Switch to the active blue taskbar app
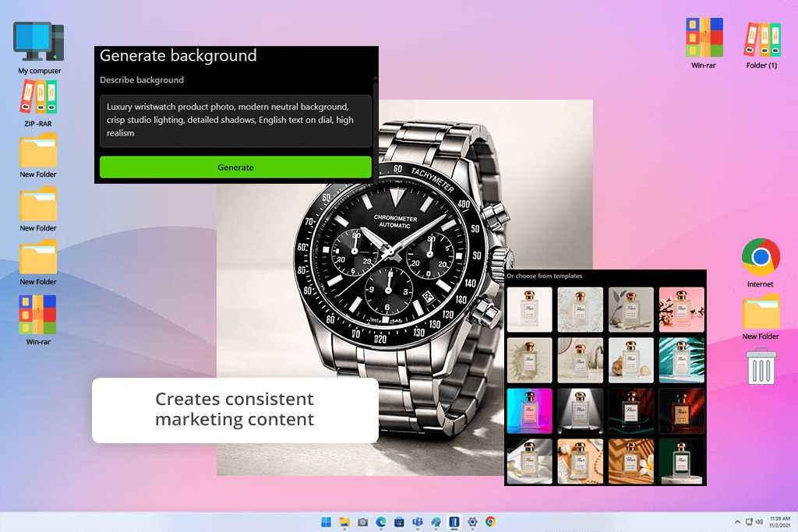 point(454,522)
